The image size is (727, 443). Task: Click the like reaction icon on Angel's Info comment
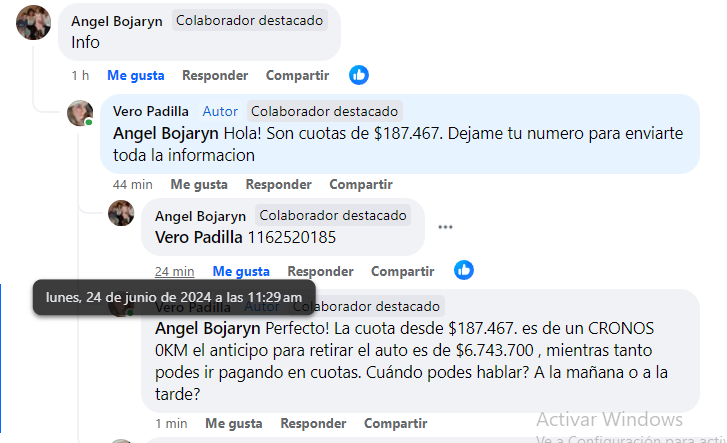point(359,75)
